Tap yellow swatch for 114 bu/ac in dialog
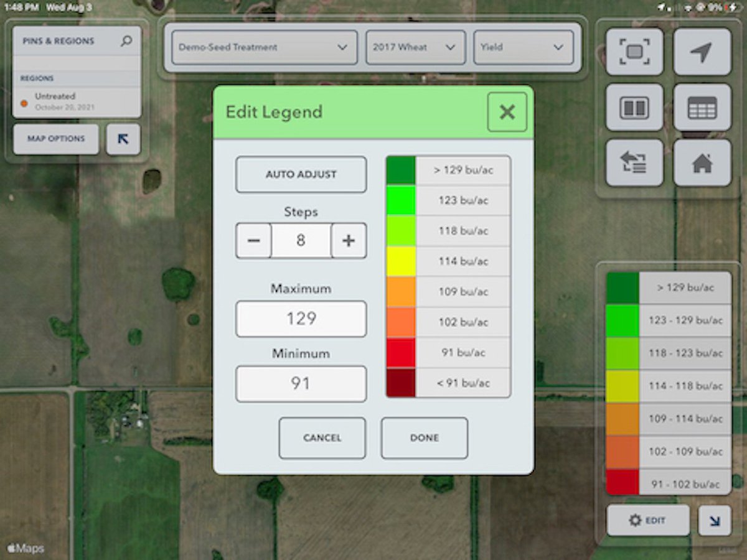 [x=401, y=261]
